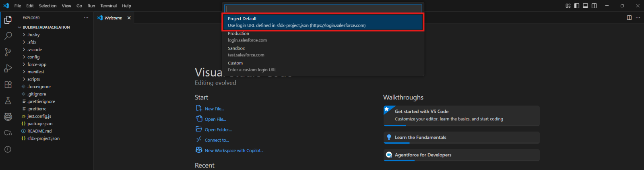Image resolution: width=644 pixels, height=170 pixels.
Task: Open Explorer more actions ellipsis
Action: [x=86, y=18]
